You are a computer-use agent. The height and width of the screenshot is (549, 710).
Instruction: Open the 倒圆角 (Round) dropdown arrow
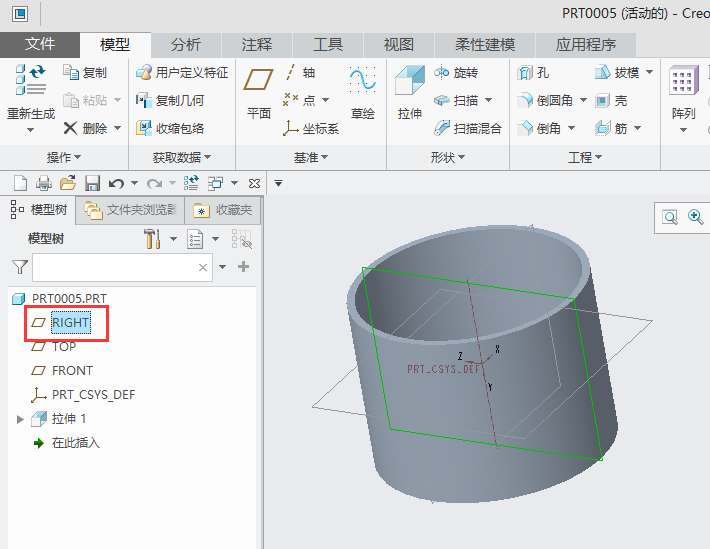coord(581,101)
